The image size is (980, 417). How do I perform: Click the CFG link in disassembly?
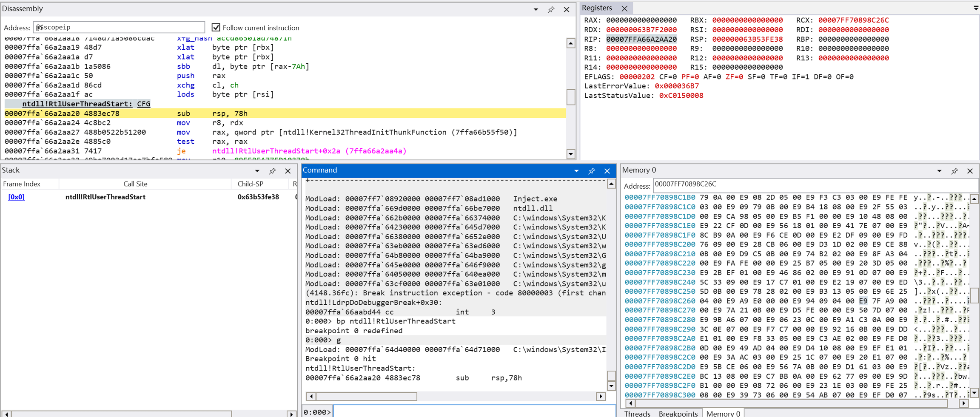tap(143, 104)
